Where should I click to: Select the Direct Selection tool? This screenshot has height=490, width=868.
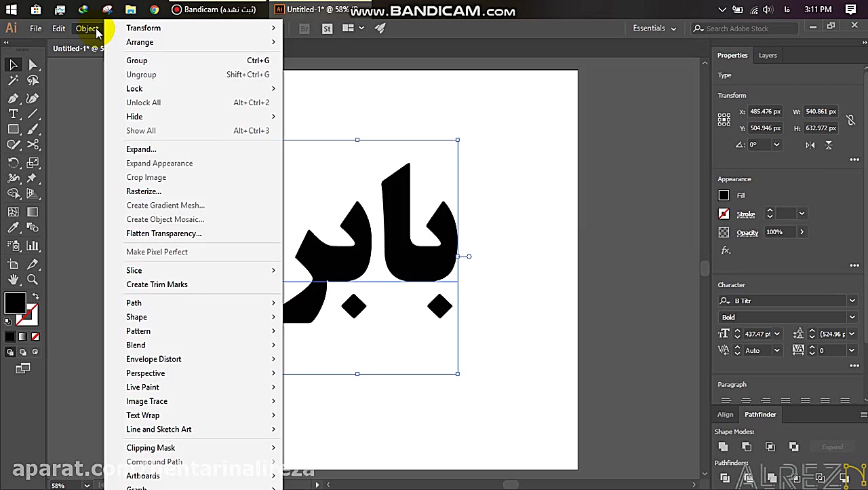(33, 64)
